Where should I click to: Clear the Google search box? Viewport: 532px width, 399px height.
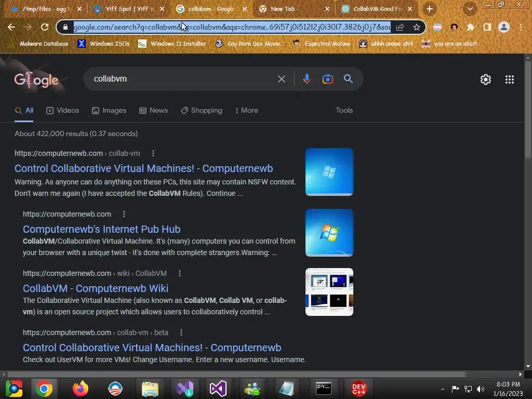(281, 79)
